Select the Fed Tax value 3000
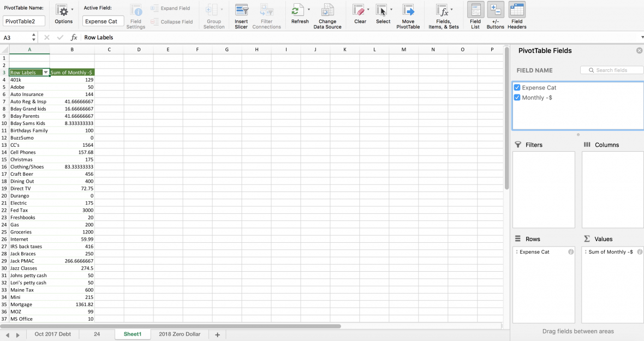The width and height of the screenshot is (644, 341). pos(72,210)
